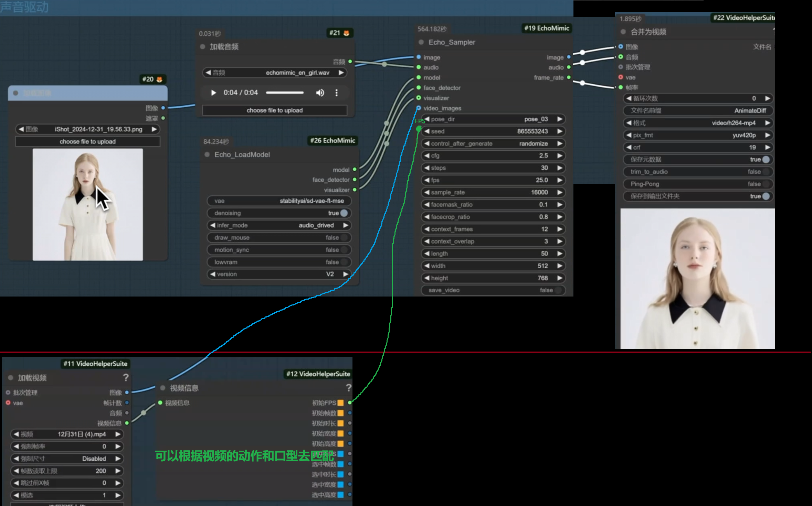Toggle the trim_to_audio switch
Viewport: 812px width, 506px height.
point(766,172)
